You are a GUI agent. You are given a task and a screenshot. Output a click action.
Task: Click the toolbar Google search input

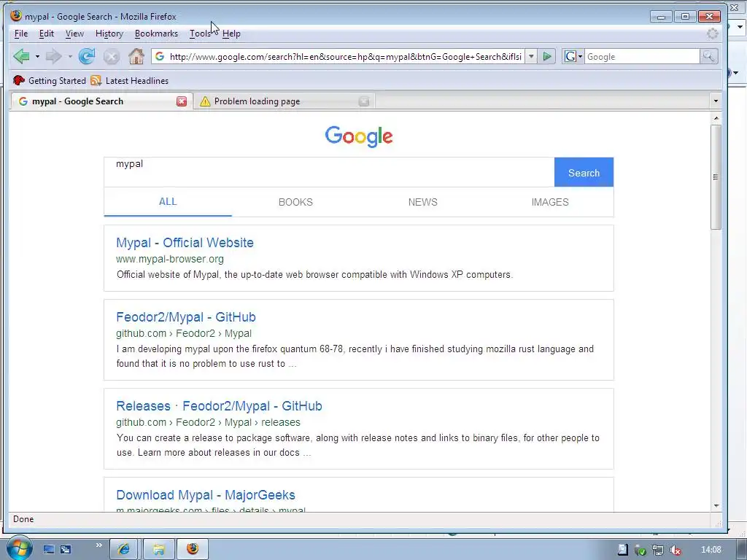coord(642,57)
